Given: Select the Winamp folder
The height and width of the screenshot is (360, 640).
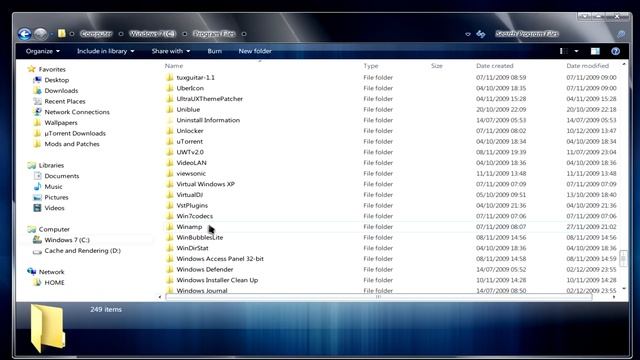Looking at the screenshot, I should (x=189, y=227).
